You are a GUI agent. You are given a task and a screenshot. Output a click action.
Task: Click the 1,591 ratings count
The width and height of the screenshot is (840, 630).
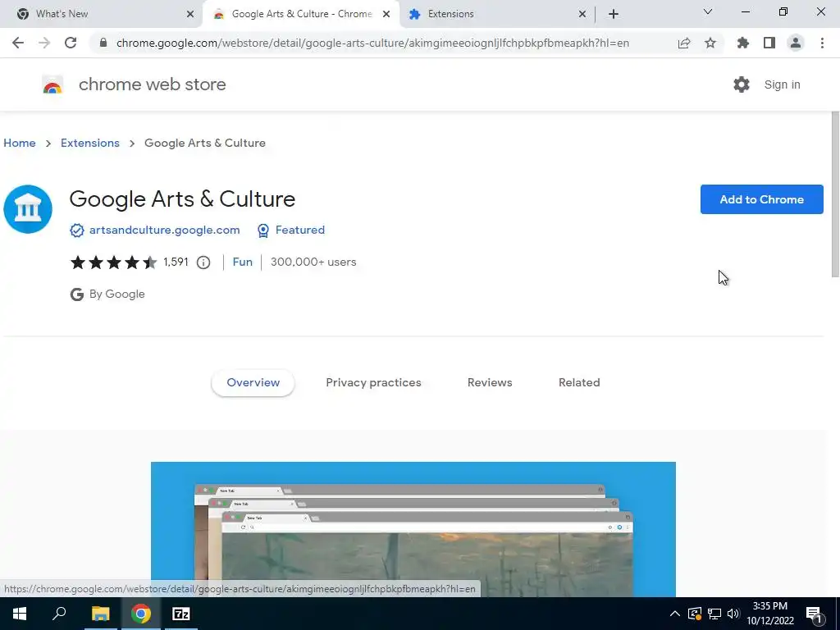click(176, 262)
